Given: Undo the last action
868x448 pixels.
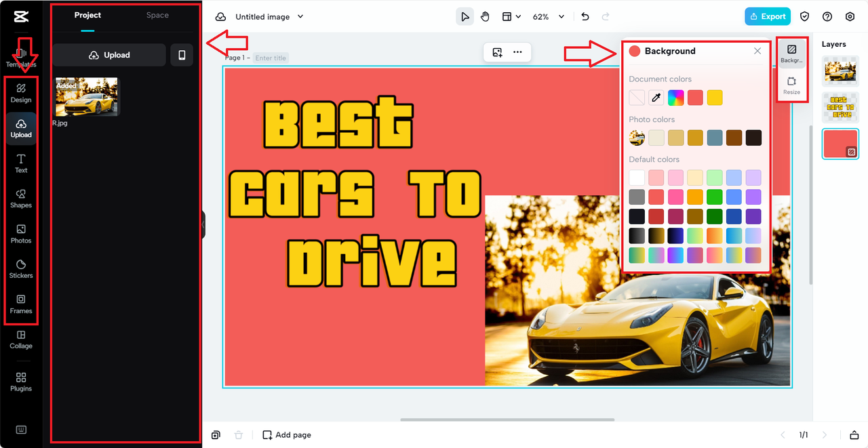Looking at the screenshot, I should [x=585, y=17].
